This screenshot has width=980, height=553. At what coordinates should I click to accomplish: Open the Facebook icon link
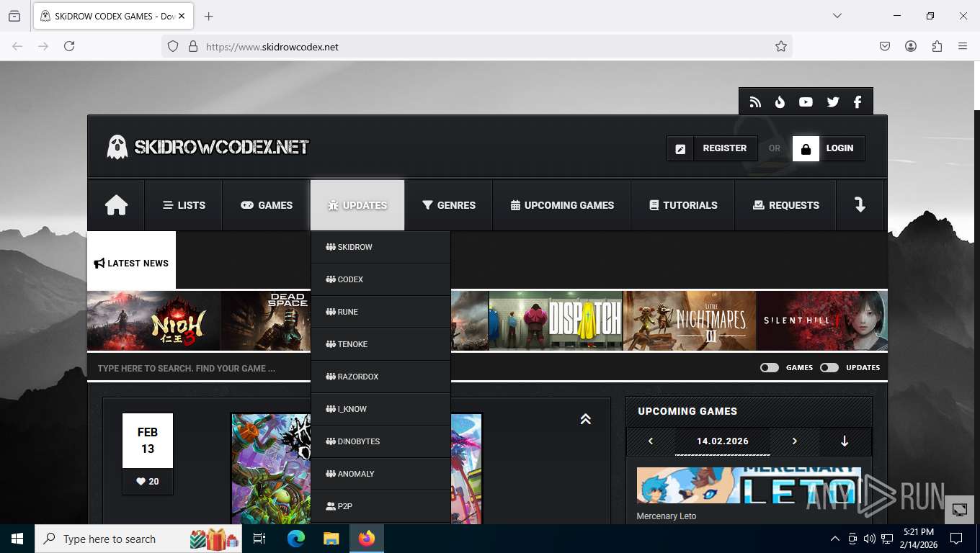click(x=857, y=102)
